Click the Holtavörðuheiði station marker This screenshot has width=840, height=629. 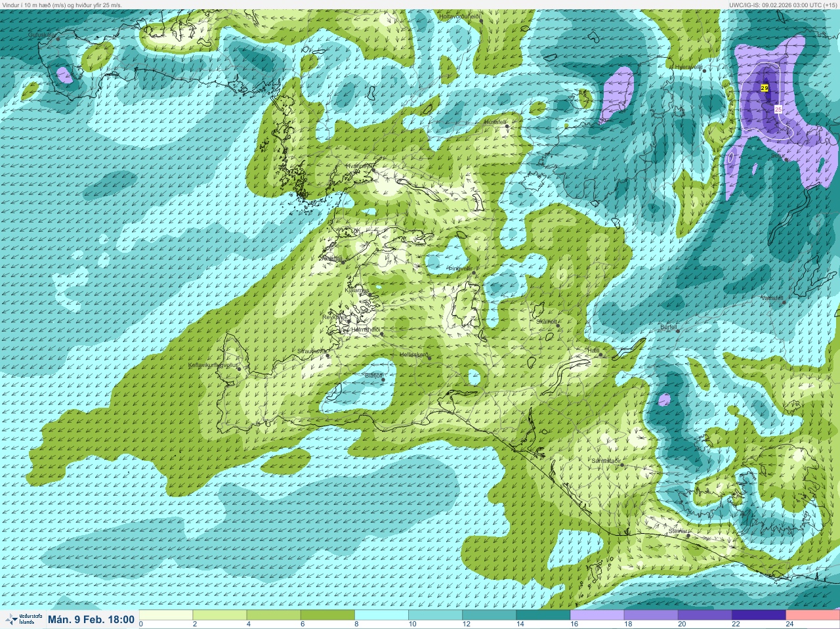tap(481, 21)
